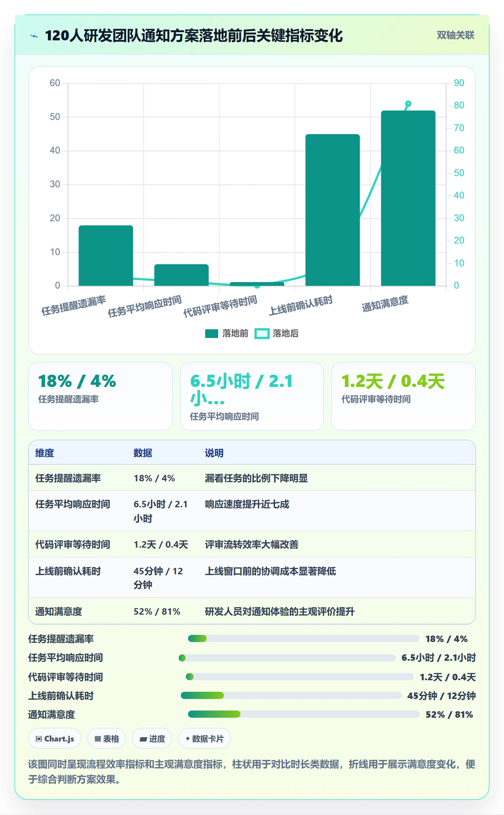
Task: Click the 任务提醒遗漏率 progress bar
Action: tap(303, 639)
